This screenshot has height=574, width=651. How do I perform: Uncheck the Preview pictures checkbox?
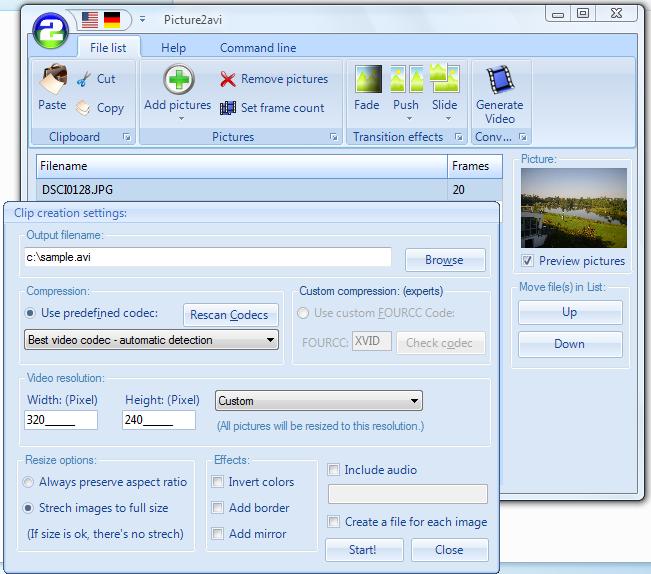[x=527, y=261]
